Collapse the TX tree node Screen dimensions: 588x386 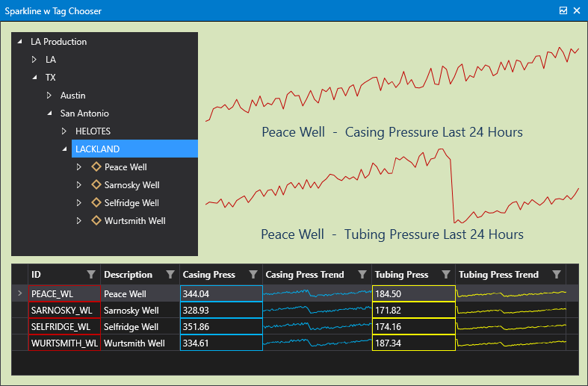click(x=35, y=77)
